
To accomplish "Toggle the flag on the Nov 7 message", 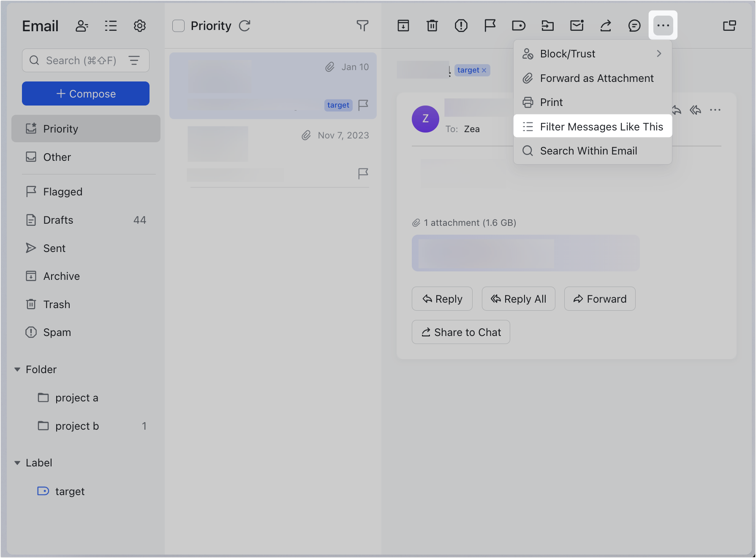I will pos(363,173).
